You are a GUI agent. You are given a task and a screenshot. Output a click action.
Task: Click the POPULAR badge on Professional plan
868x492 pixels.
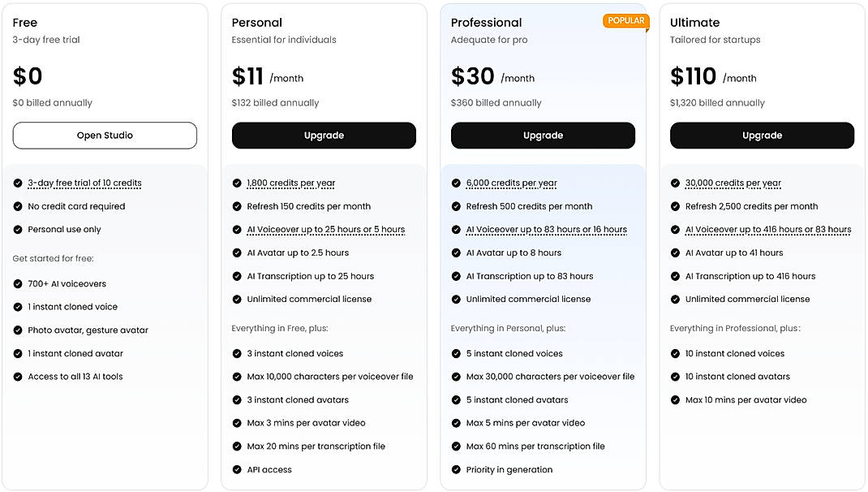(625, 21)
